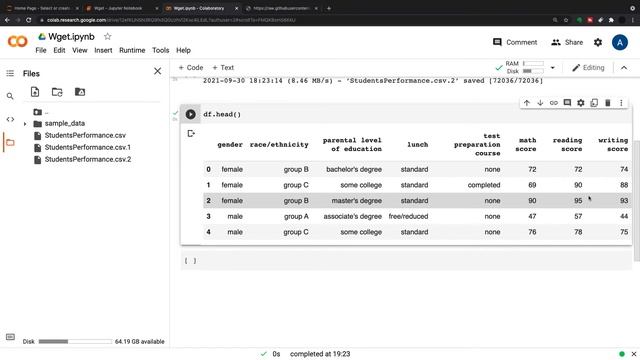Go to Colab home logo

[x=18, y=42]
